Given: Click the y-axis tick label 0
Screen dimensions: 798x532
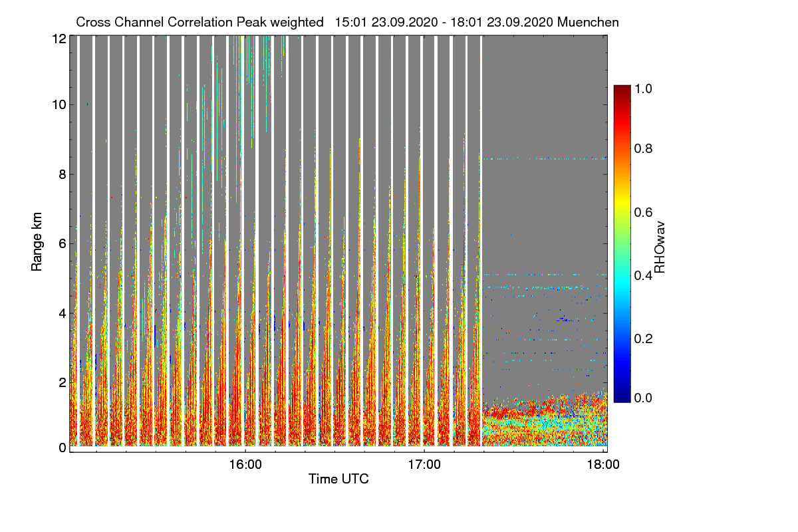Looking at the screenshot, I should (63, 448).
